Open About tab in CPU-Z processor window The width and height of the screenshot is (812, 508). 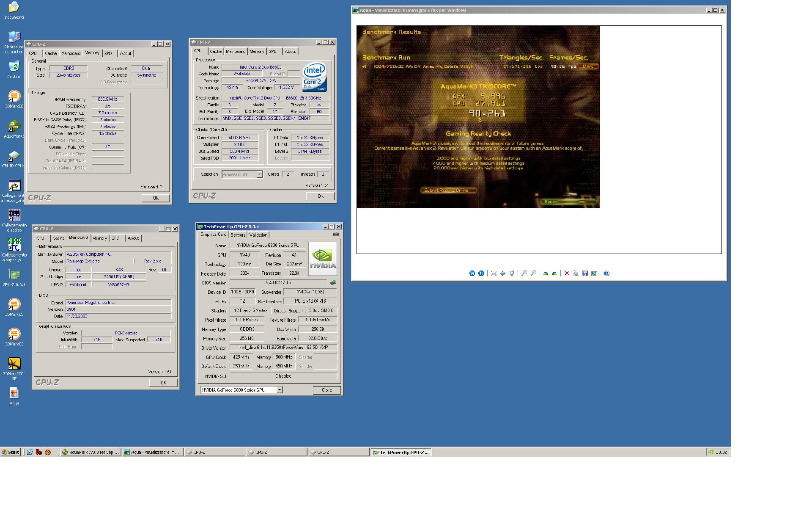290,52
